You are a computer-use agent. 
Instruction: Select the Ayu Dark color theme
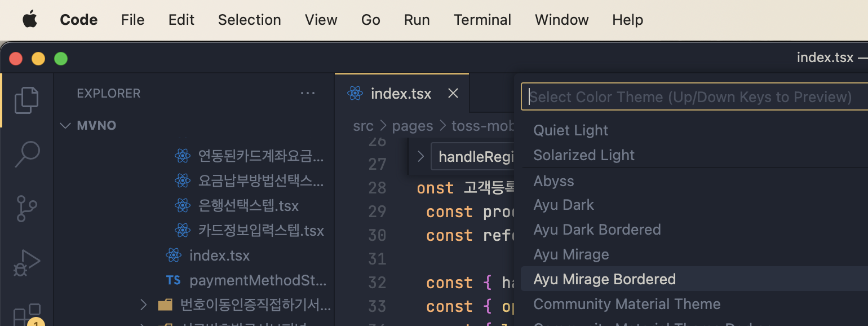click(564, 205)
